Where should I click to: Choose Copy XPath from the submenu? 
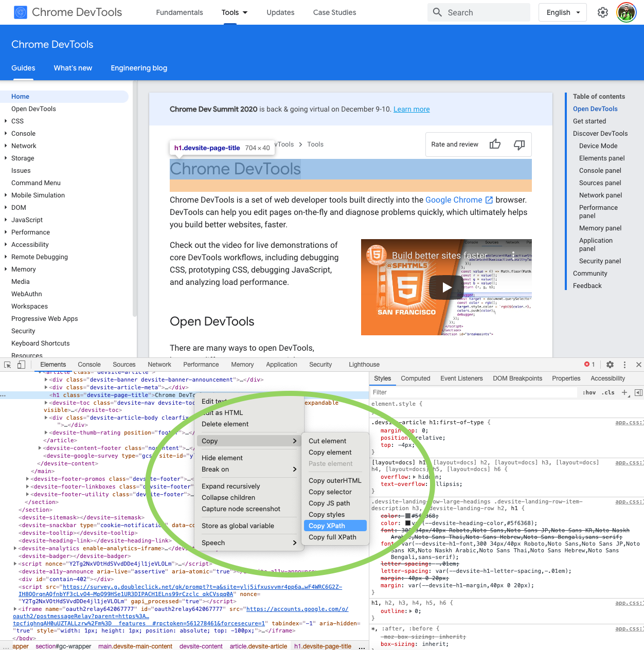pyautogui.click(x=335, y=526)
